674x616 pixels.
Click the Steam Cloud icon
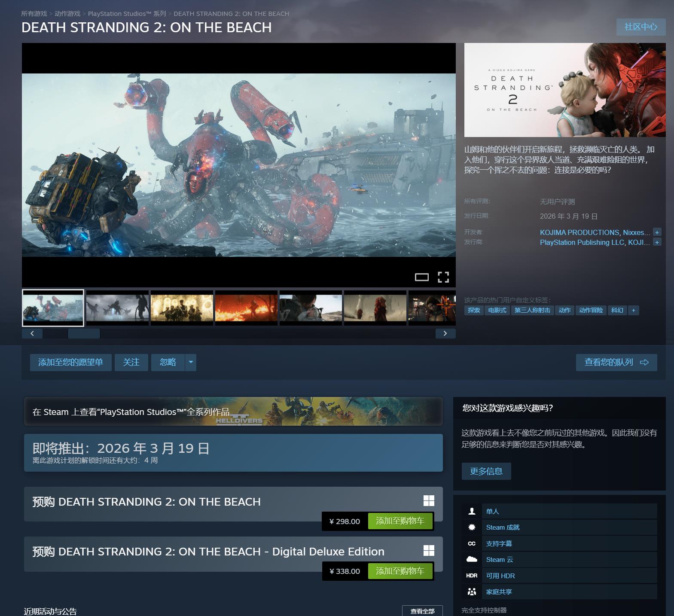click(x=472, y=559)
